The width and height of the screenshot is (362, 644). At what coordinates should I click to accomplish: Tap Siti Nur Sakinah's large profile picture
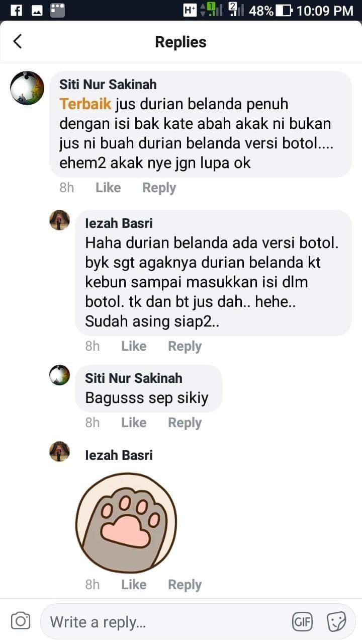pyautogui.click(x=27, y=88)
